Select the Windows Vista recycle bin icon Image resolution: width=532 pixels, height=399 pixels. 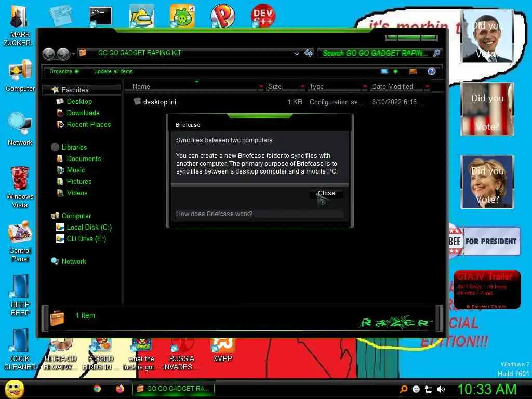coord(20,187)
